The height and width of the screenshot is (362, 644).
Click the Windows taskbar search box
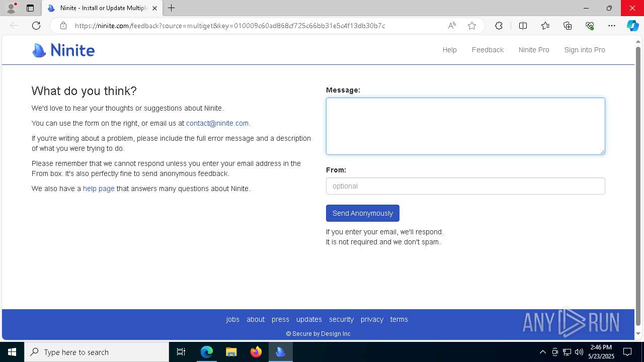tap(97, 352)
